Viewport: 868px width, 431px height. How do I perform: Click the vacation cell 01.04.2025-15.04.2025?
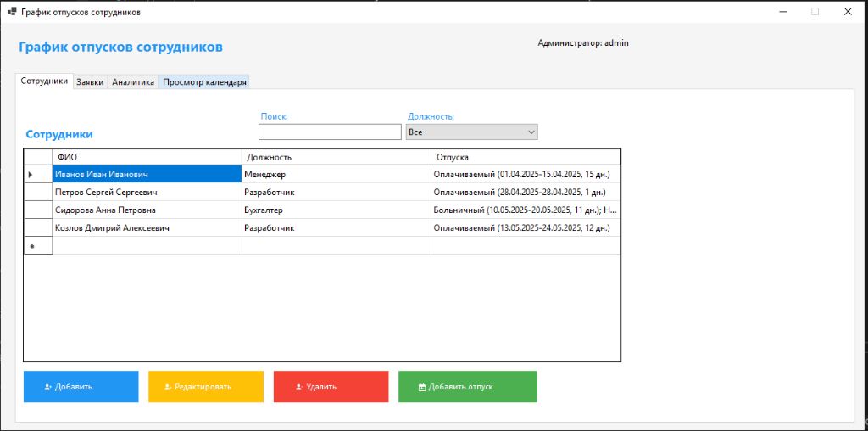click(x=526, y=174)
